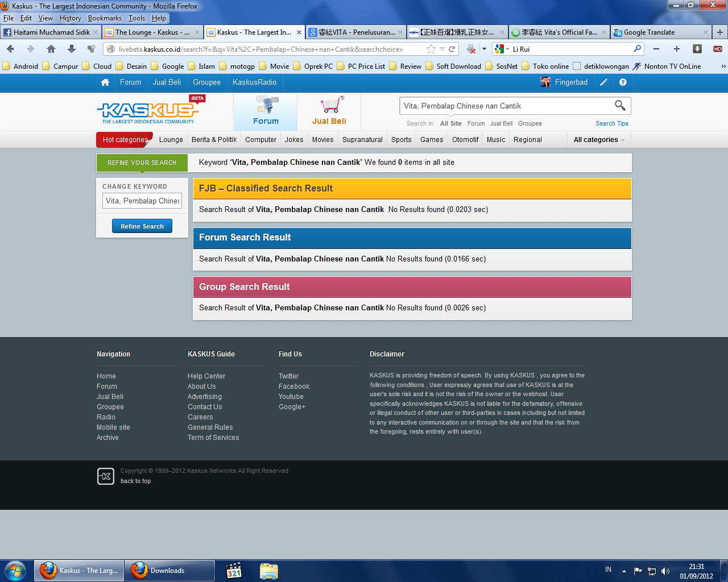The height and width of the screenshot is (582, 728).
Task: Open Nonton TV OnLine bookmark
Action: [x=667, y=66]
